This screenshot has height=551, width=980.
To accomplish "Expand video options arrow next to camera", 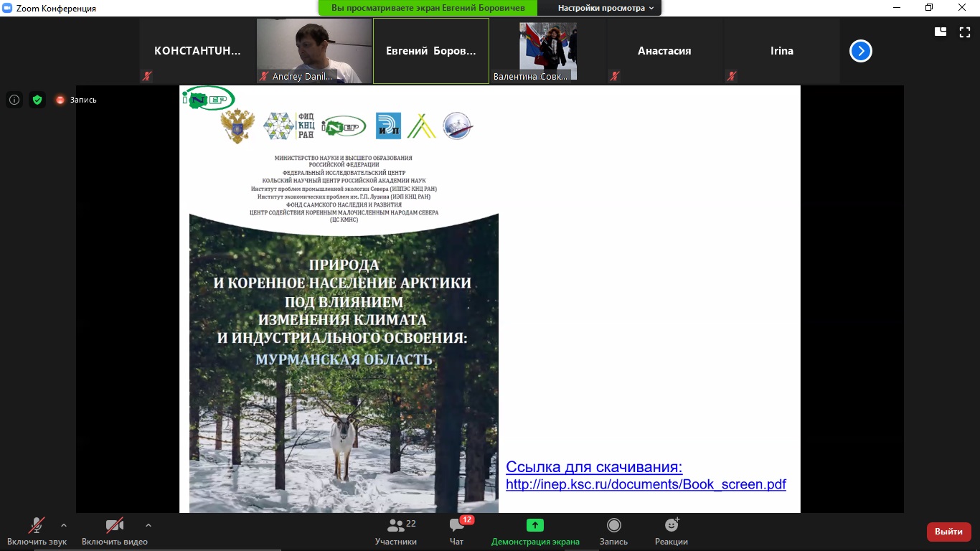I will tap(149, 525).
